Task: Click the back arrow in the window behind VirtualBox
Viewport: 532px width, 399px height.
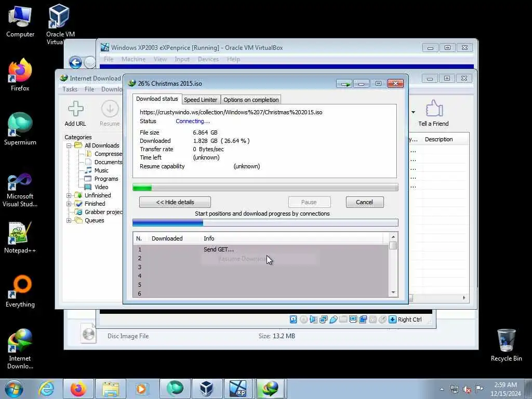Action: click(76, 62)
